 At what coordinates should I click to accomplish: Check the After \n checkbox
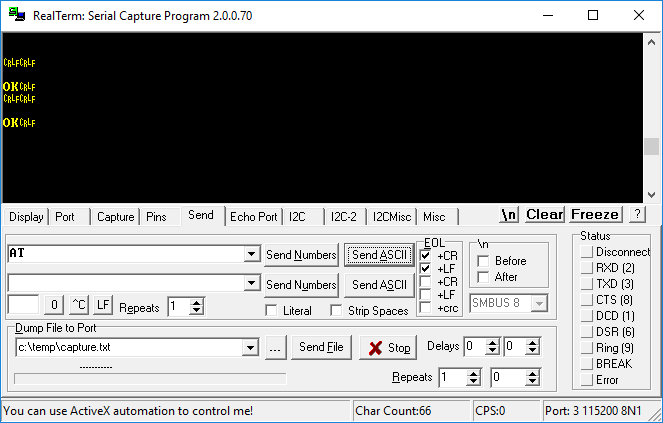[x=483, y=277]
